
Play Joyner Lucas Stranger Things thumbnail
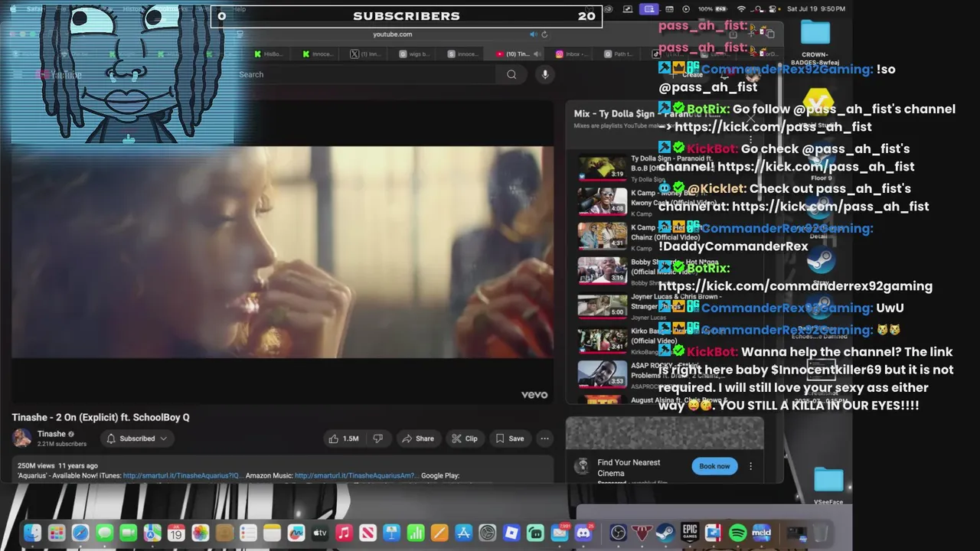602,305
